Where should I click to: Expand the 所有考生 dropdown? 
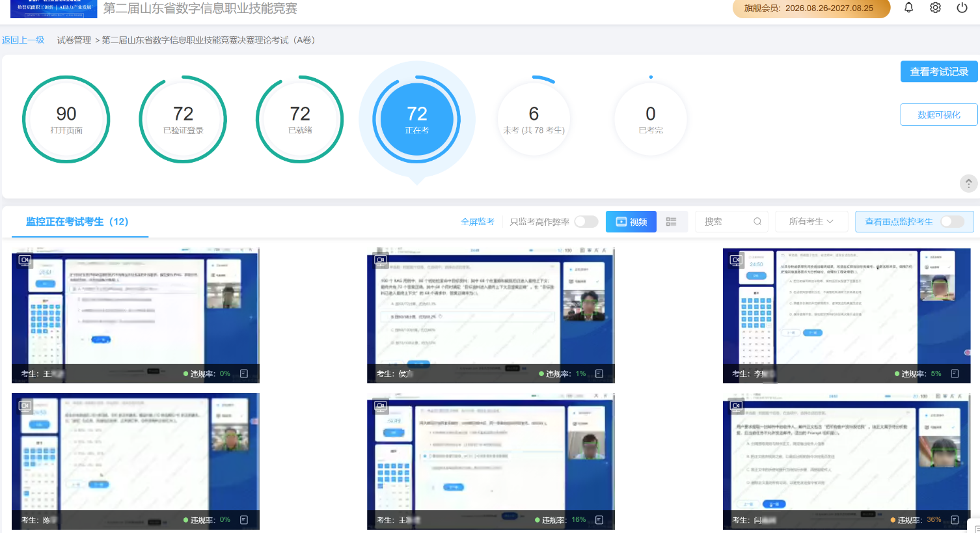tap(811, 222)
